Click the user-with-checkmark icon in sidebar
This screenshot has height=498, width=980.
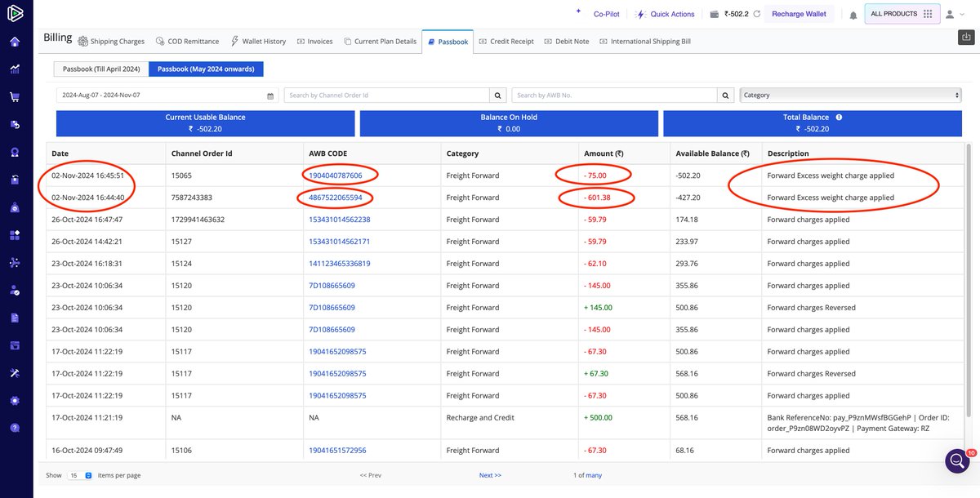[x=15, y=290]
